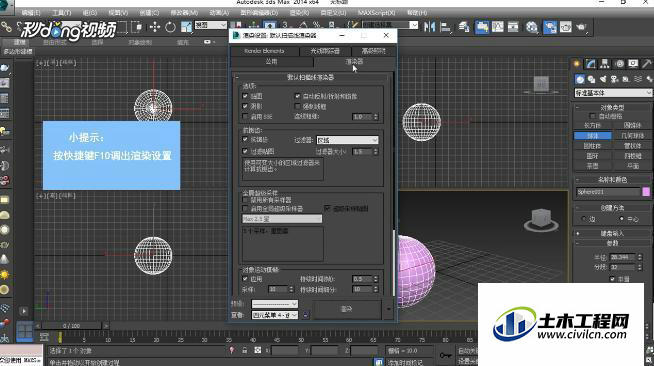Click the Render Setup dialog vertical scrollbar
This screenshot has width=654, height=366.
point(394,263)
